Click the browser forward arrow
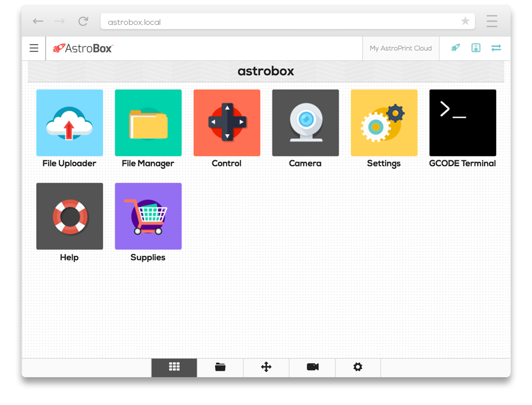Viewport: 532px width, 405px height. [60, 21]
